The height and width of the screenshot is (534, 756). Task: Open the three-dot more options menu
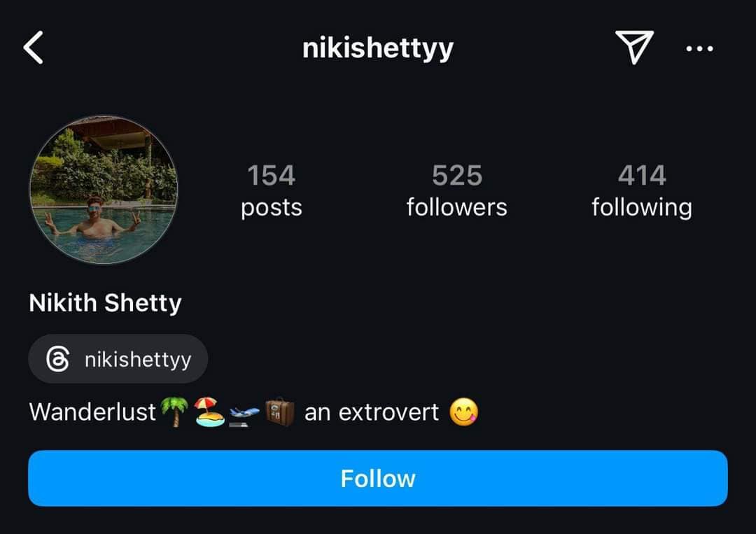[699, 48]
